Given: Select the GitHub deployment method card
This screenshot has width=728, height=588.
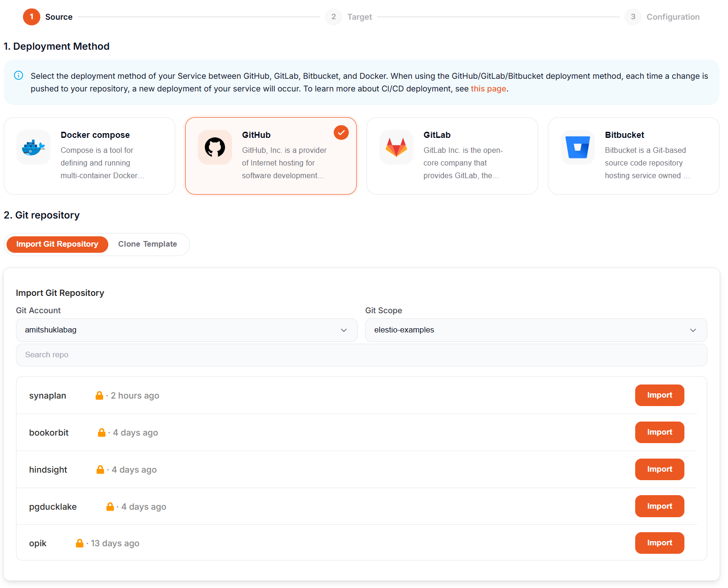Looking at the screenshot, I should [271, 156].
